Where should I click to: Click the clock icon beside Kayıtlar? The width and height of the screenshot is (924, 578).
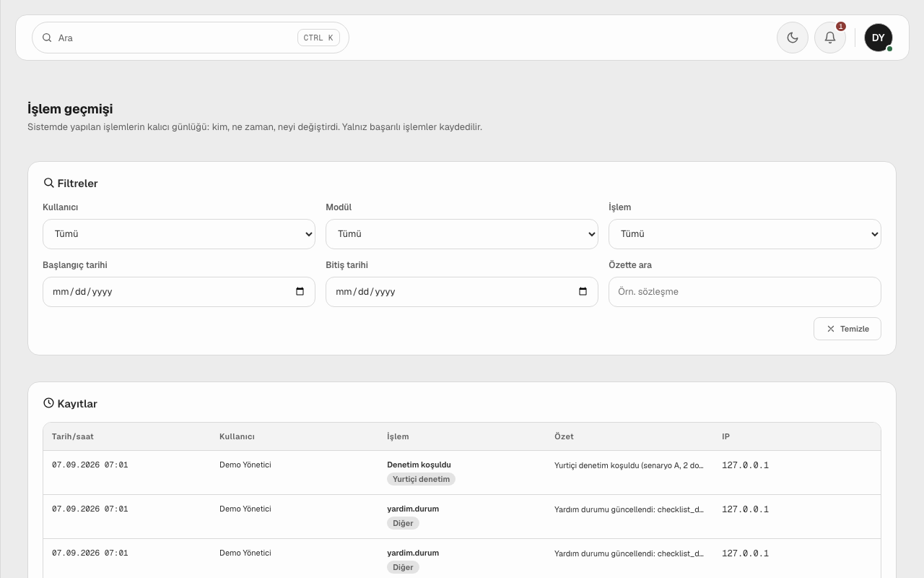(49, 403)
